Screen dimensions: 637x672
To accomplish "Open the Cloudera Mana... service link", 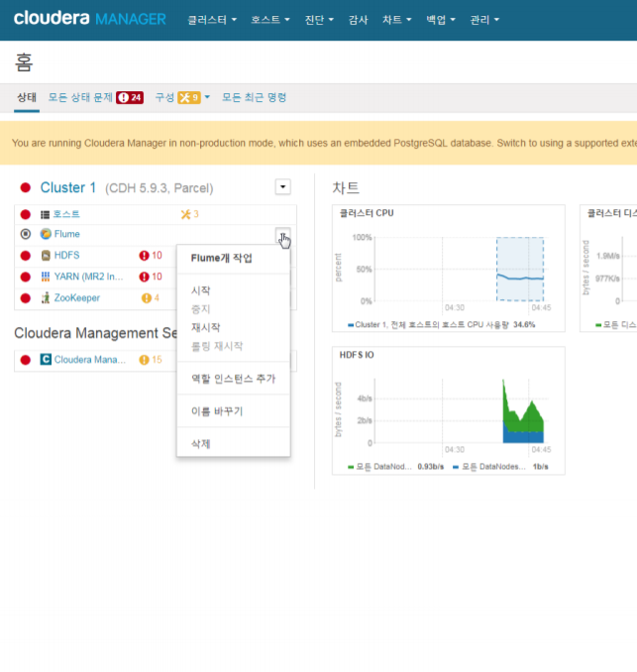I will tap(89, 360).
